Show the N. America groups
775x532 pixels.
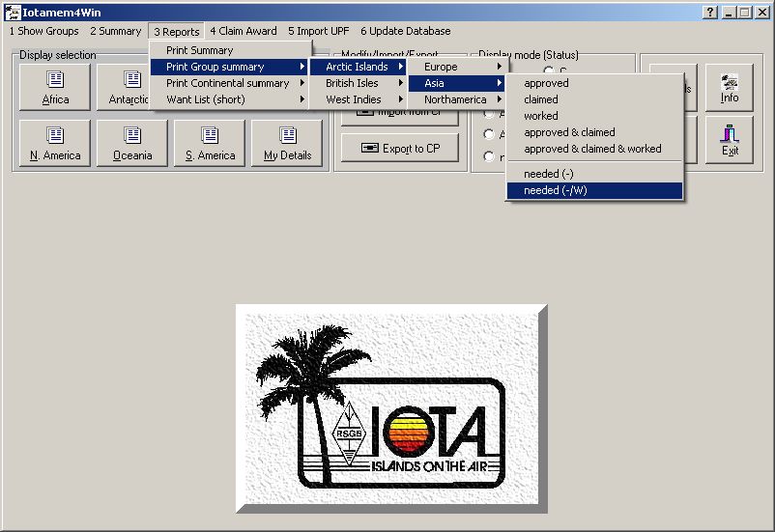pyautogui.click(x=55, y=143)
